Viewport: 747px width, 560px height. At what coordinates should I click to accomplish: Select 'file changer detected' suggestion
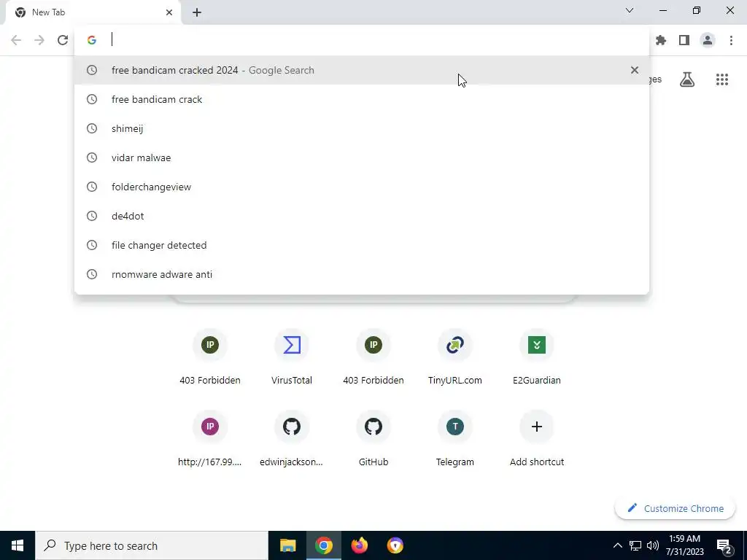coord(362,245)
